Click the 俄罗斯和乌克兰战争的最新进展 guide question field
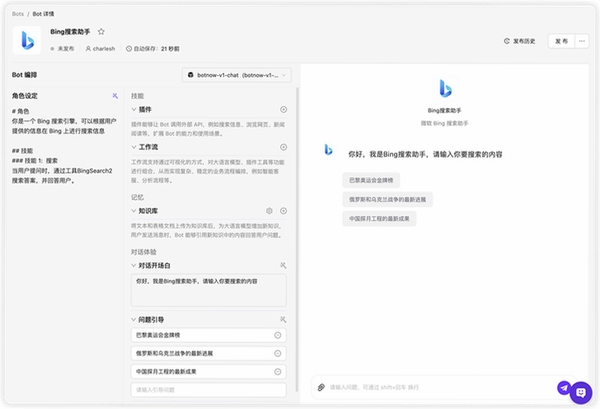Image resolution: width=600 pixels, height=409 pixels. coord(209,354)
